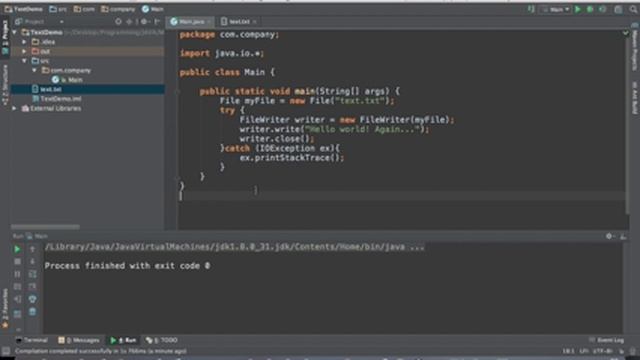The height and width of the screenshot is (360, 640).
Task: Click the collapse-all icon in Project panel
Action: 130,21
